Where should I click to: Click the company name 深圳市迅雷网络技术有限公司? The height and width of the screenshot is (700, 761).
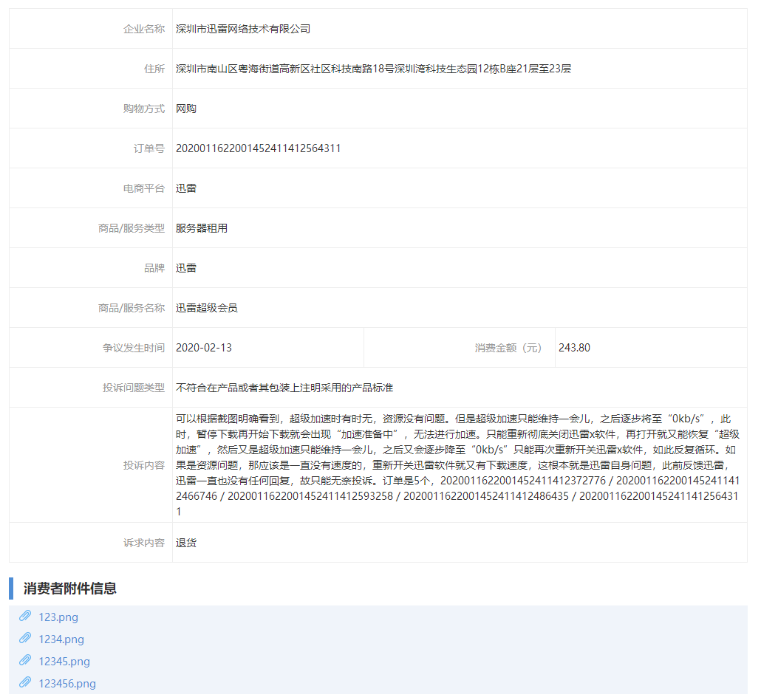coord(241,28)
